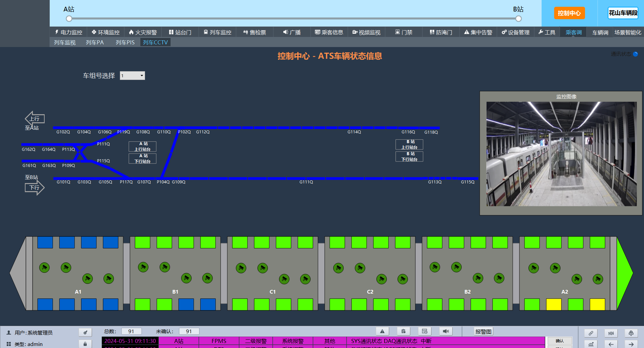This screenshot has height=348, width=644.
Task: Click the back arrow navigation icon
Action: coord(611,344)
